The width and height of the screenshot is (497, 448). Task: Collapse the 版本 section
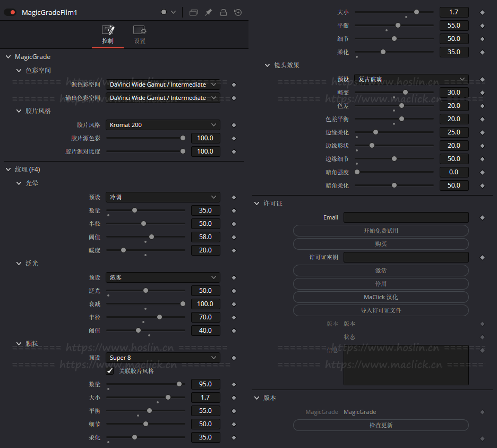pyautogui.click(x=257, y=398)
